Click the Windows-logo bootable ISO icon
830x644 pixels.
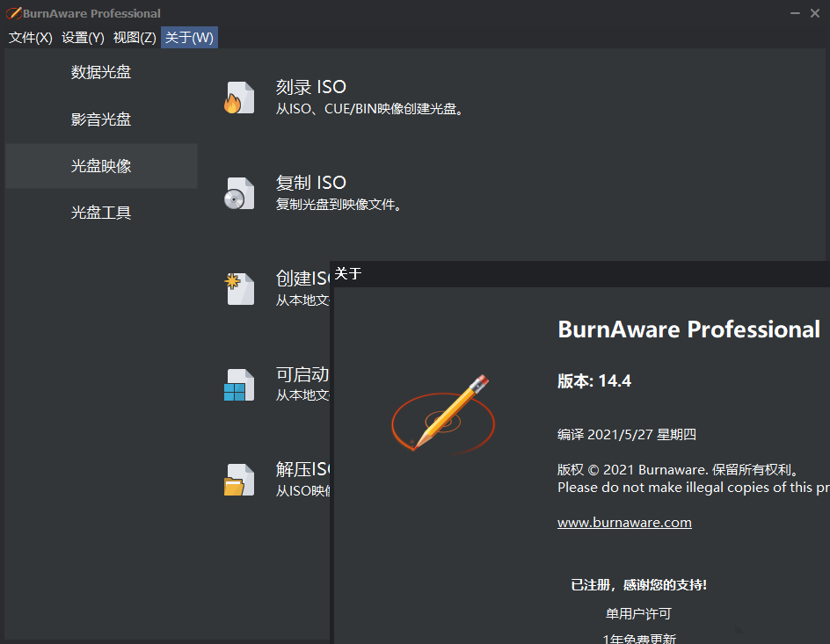click(x=238, y=384)
